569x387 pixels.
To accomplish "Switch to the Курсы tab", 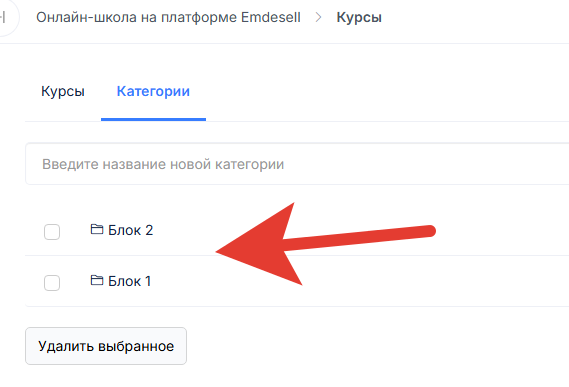I will pos(63,91).
